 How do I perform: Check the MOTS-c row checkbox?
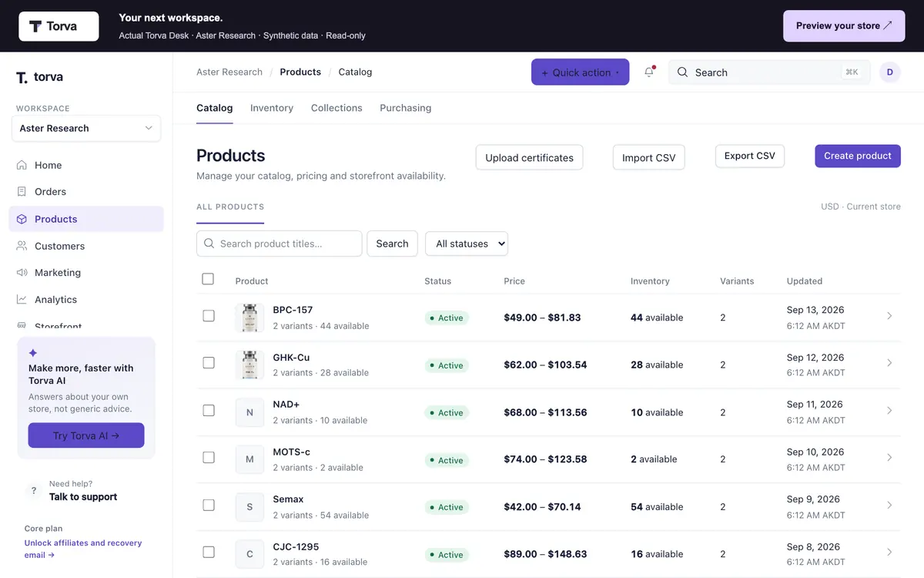coord(209,458)
